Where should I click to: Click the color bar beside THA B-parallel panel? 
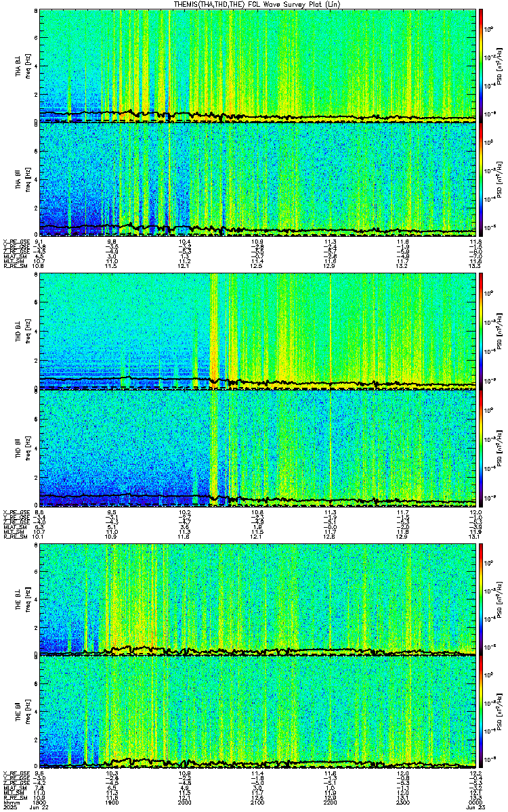(x=482, y=179)
